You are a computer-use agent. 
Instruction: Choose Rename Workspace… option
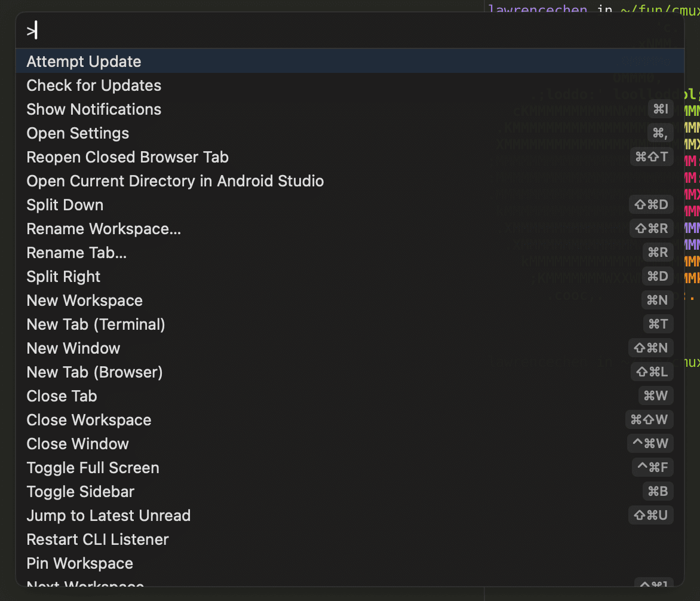click(x=103, y=229)
